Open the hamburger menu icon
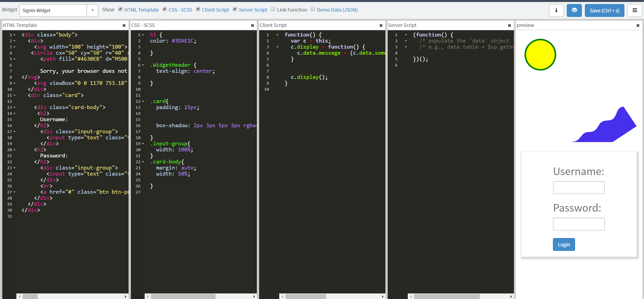This screenshot has height=299, width=644. 634,10
